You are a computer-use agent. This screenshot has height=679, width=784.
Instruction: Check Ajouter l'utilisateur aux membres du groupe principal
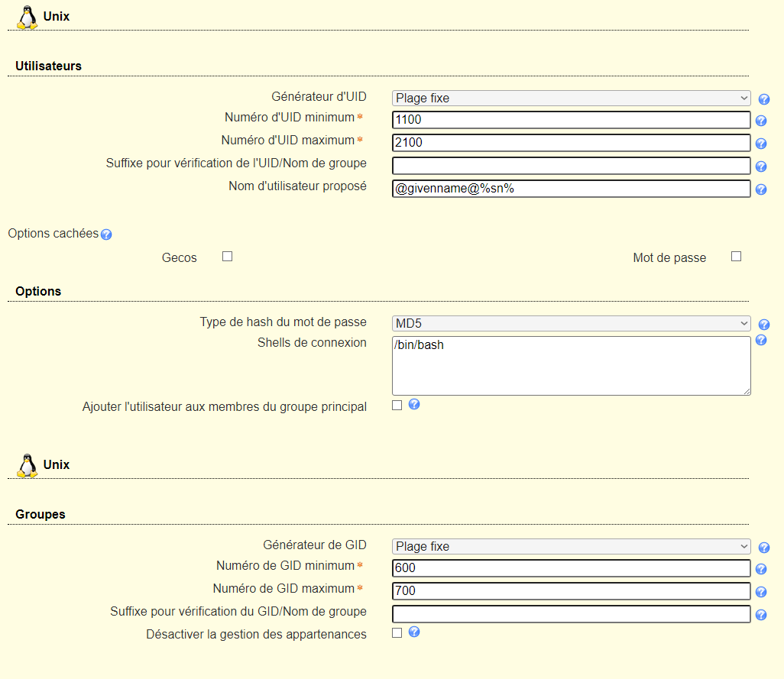coord(397,406)
